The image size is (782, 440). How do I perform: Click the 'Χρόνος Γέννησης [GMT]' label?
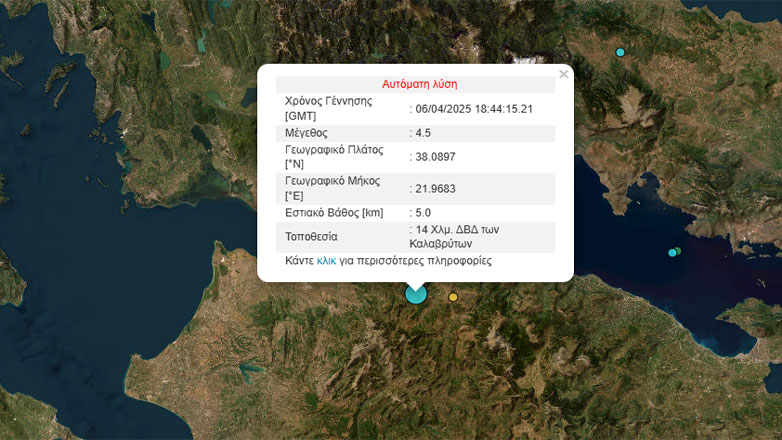point(329,109)
